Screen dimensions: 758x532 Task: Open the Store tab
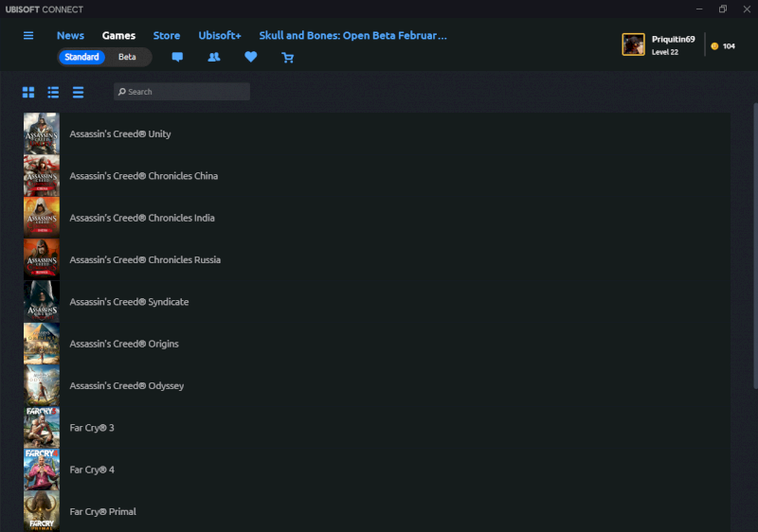[167, 36]
